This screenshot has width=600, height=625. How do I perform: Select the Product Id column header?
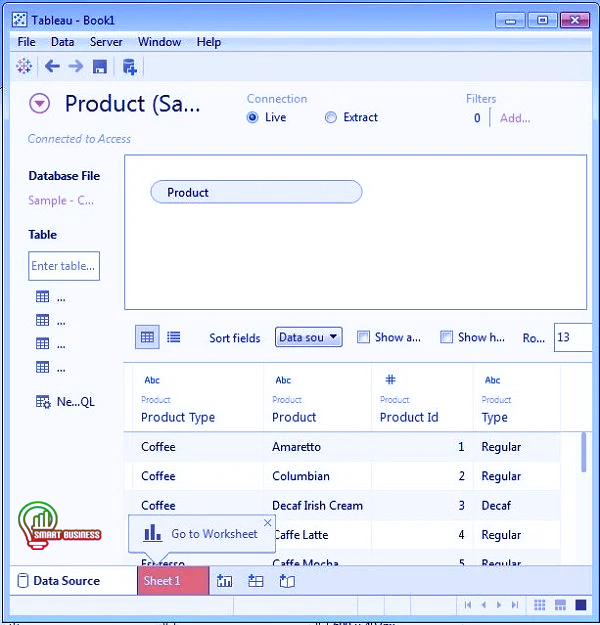pyautogui.click(x=409, y=417)
